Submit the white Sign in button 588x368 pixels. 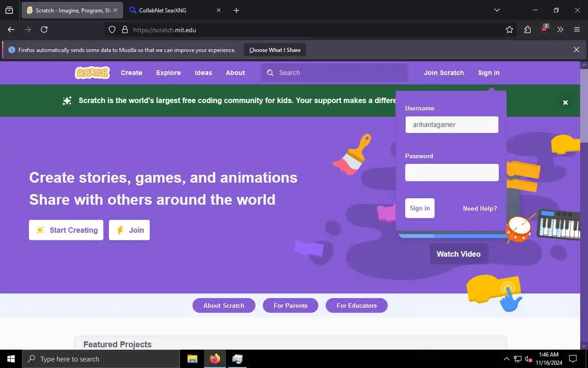420,208
